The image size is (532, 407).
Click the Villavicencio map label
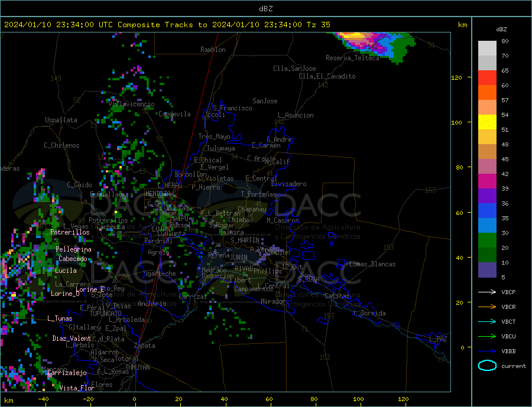[131, 104]
